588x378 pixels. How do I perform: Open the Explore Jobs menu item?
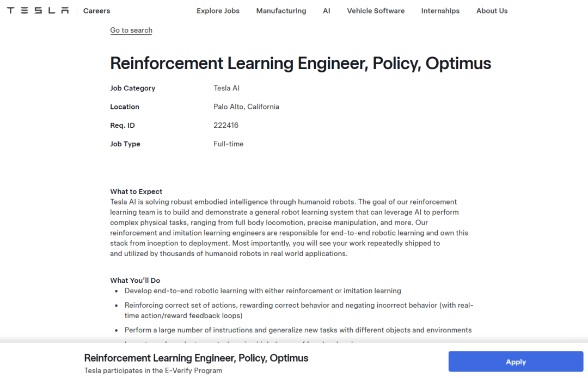click(218, 11)
